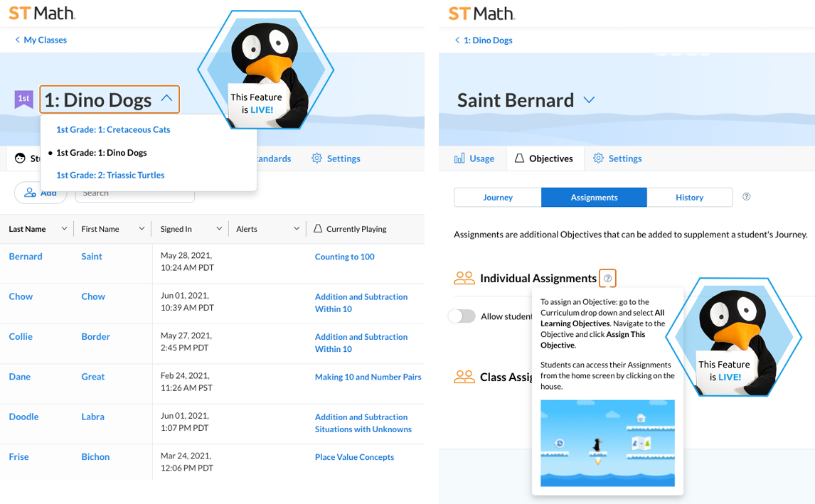This screenshot has width=815, height=504.
Task: Open student Bernard last name link
Action: [26, 256]
